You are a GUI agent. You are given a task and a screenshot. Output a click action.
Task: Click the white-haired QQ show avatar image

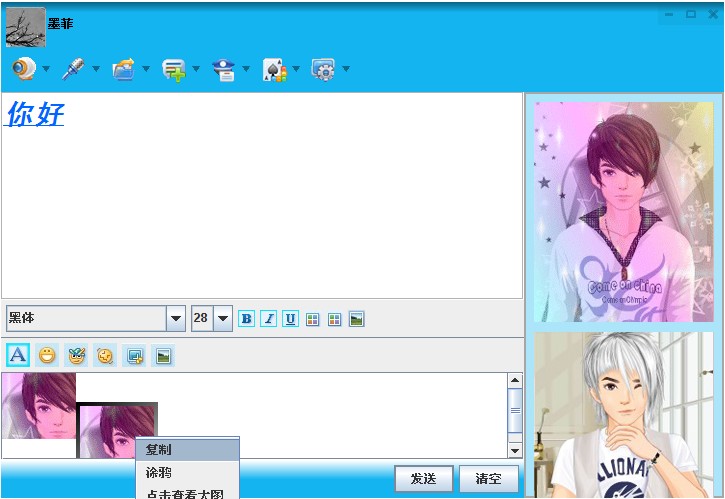[624, 415]
